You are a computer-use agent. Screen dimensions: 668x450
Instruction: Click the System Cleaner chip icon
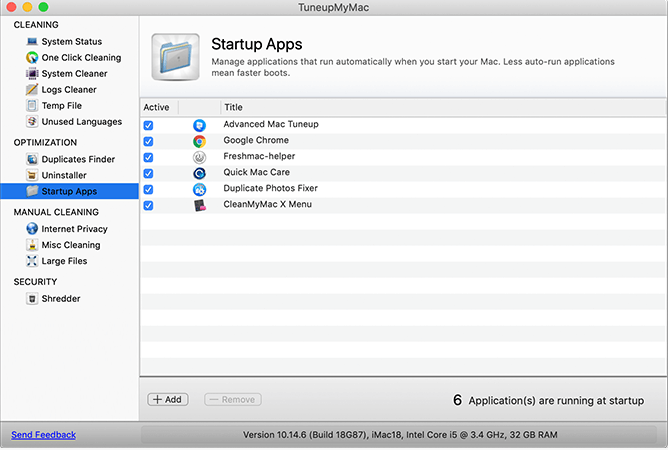[x=32, y=74]
